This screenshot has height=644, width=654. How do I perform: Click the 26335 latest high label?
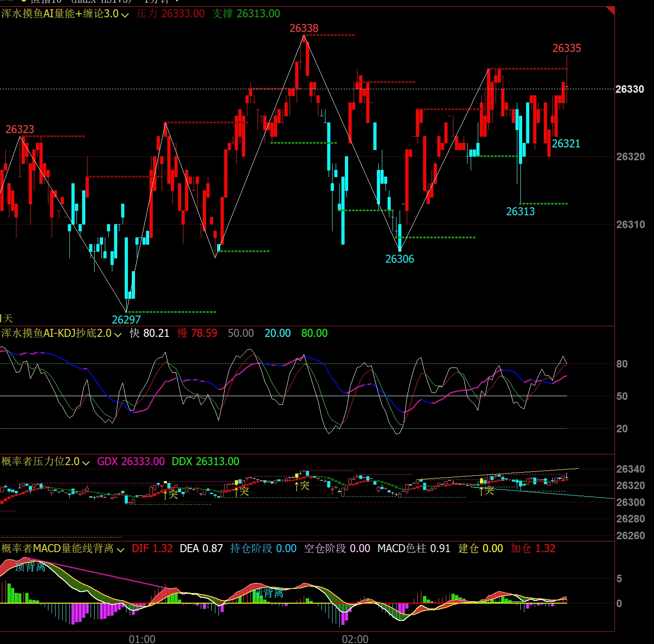[566, 48]
